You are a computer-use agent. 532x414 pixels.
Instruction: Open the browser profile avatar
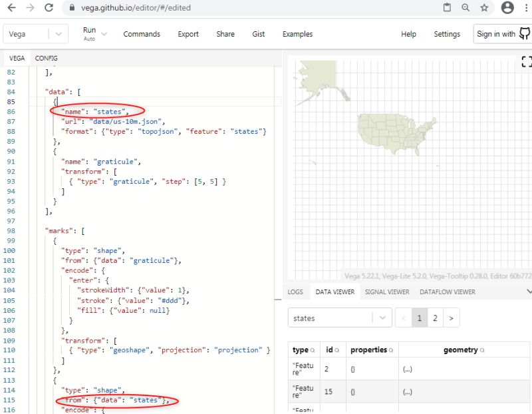(507, 7)
